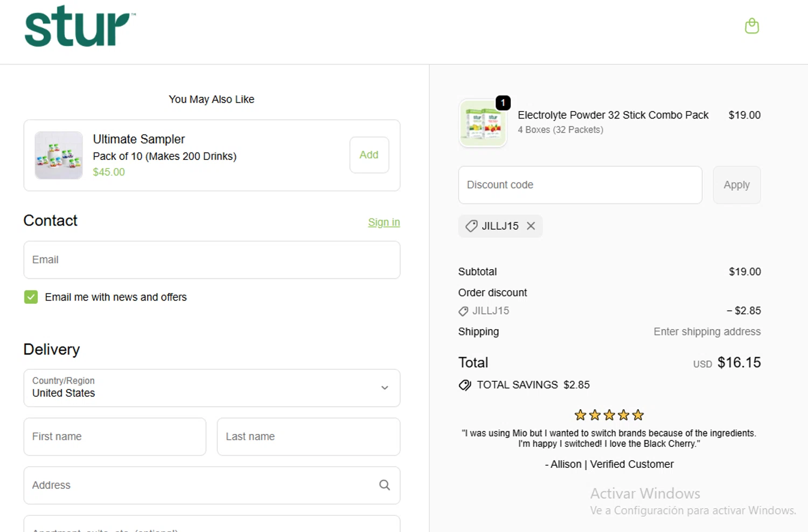Add the Ultimate Sampler to order
This screenshot has width=808, height=532.
[369, 155]
